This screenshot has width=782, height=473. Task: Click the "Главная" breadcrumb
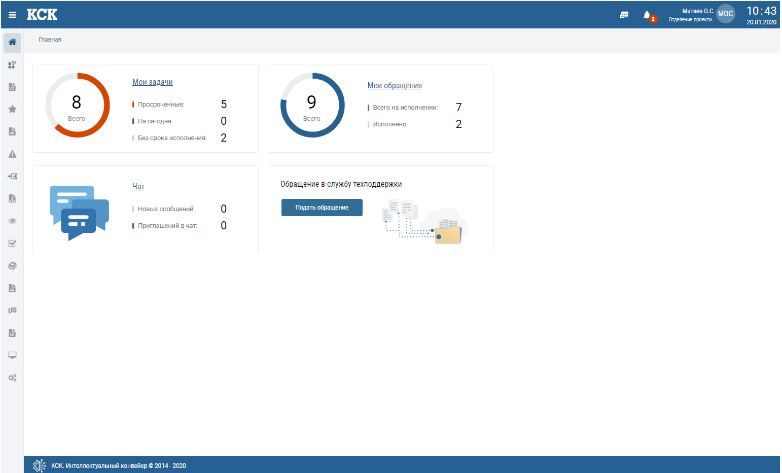point(50,40)
